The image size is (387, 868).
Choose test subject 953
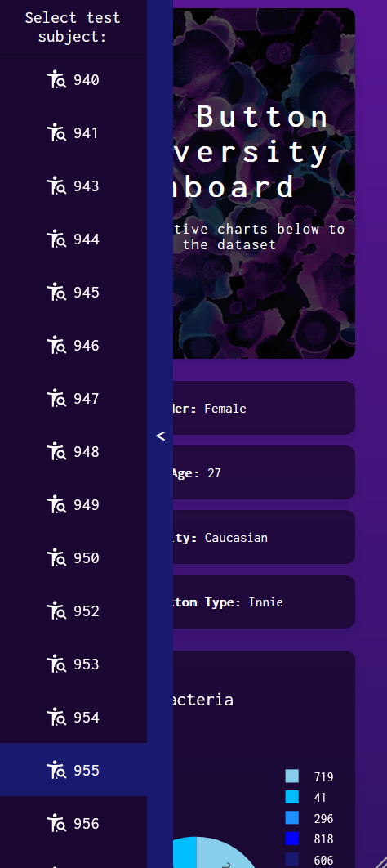pos(73,664)
